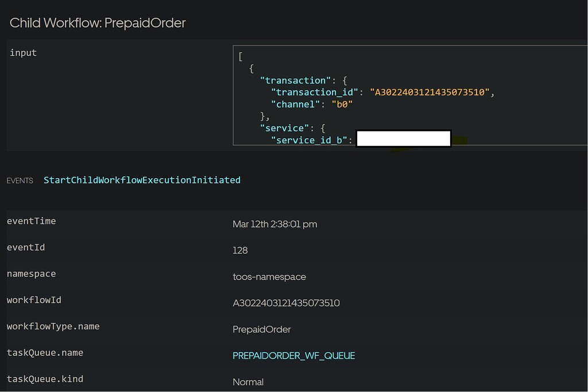
Task: Click the workflowType.name value PrepaidOrder
Action: pyautogui.click(x=262, y=329)
